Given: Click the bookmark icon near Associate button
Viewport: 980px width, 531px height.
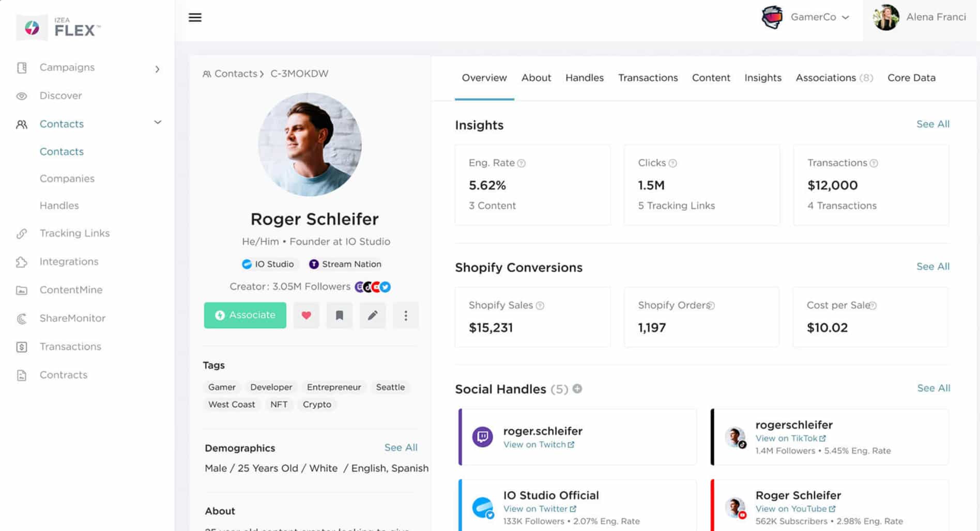Looking at the screenshot, I should 339,315.
